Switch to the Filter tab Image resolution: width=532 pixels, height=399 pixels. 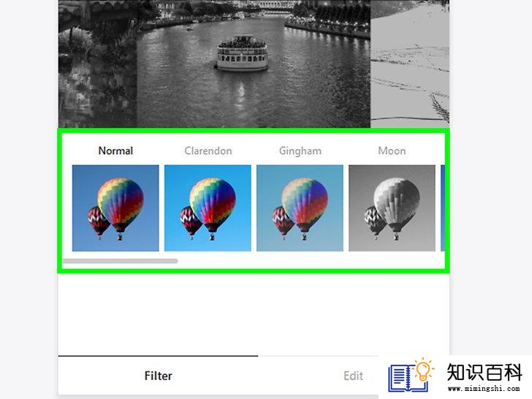coord(158,376)
